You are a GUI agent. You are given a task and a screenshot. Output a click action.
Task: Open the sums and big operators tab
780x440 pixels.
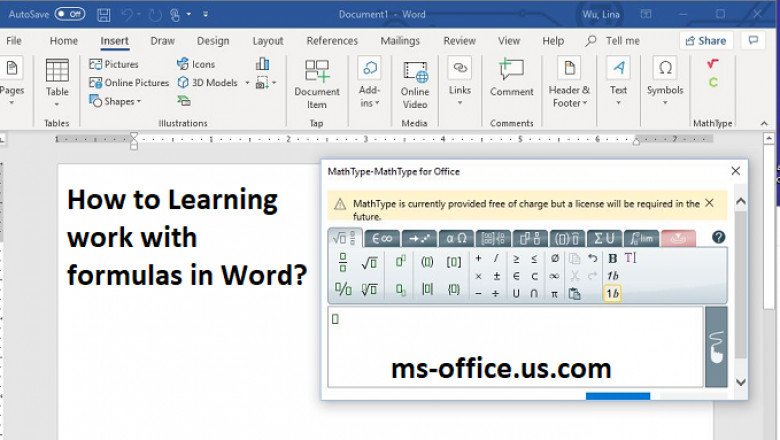[604, 239]
